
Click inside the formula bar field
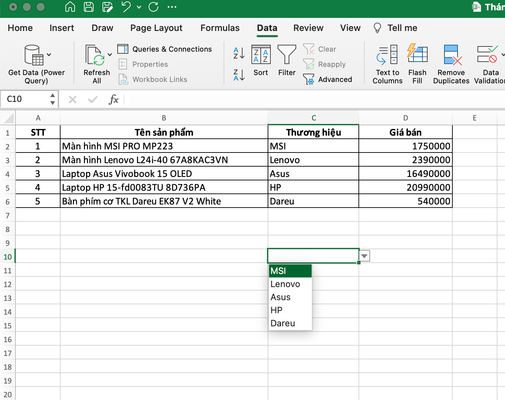click(x=315, y=99)
